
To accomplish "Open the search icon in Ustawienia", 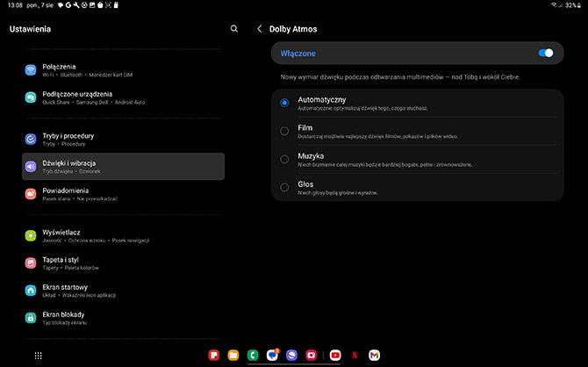I will point(234,28).
